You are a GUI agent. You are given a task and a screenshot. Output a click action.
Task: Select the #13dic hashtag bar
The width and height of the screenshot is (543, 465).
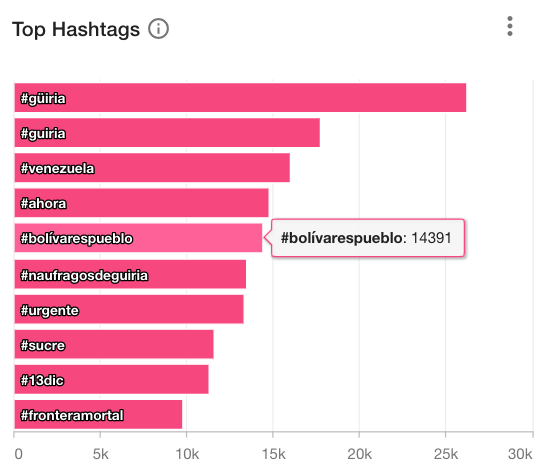(111, 379)
